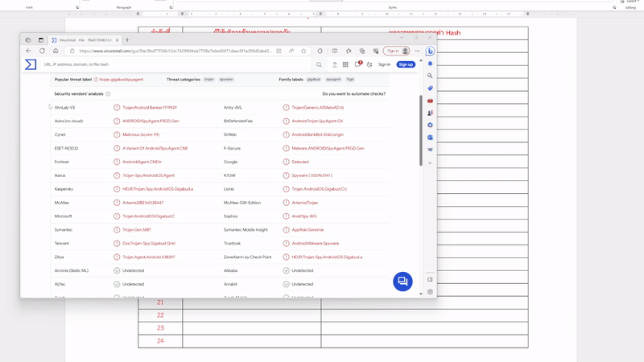Screen dimensions: 644x362
Task: Select the gigabud family label chip
Action: 314,80
